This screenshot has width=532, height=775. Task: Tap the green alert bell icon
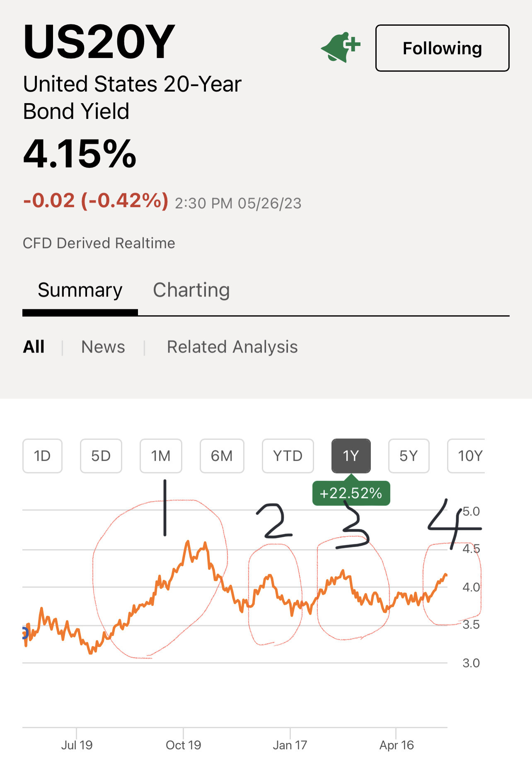point(341,47)
